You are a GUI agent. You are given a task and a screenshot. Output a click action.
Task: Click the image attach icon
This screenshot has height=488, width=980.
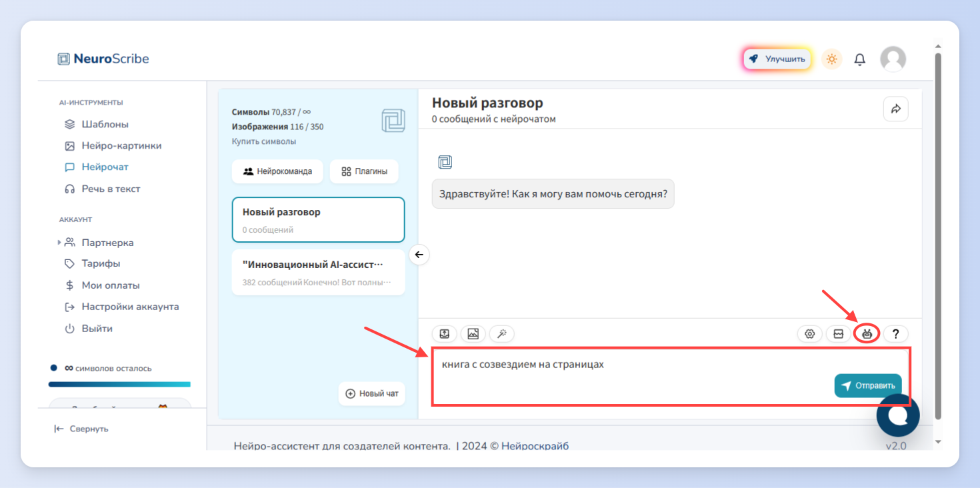[473, 334]
